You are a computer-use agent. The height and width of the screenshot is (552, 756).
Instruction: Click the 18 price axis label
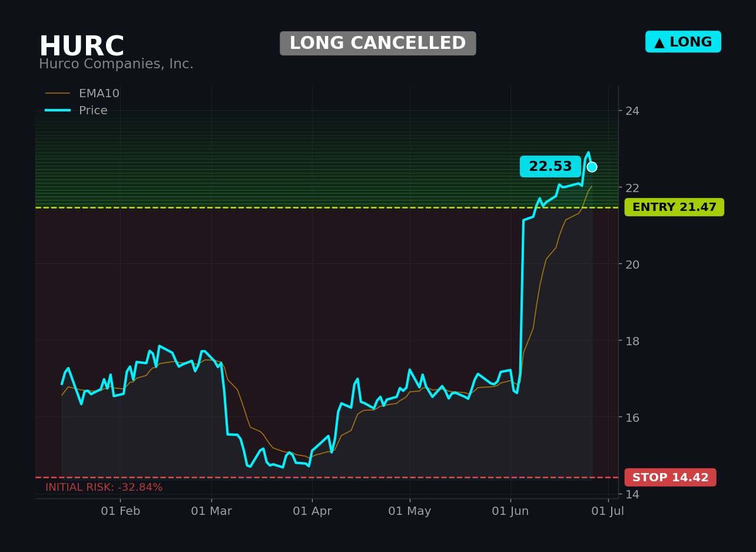pyautogui.click(x=632, y=341)
